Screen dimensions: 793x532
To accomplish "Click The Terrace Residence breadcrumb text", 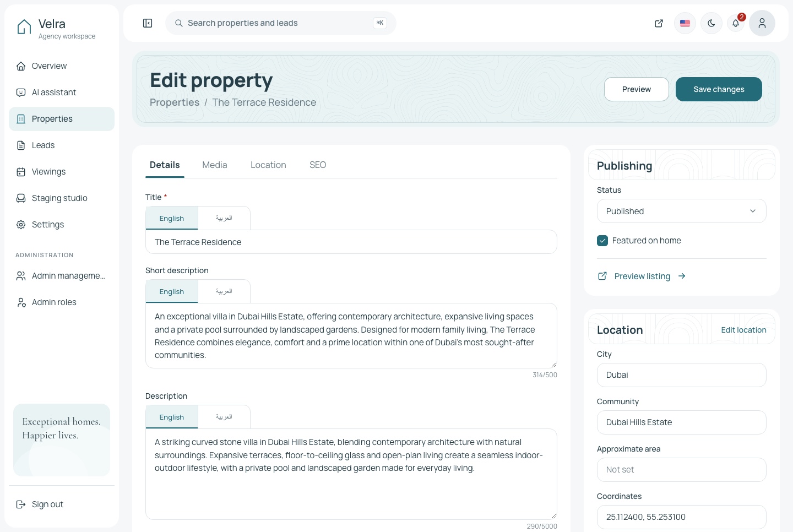I will coord(264,102).
